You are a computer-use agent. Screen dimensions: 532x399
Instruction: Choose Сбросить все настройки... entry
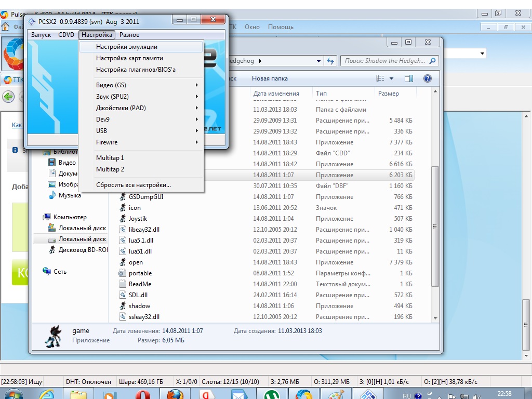141,185
